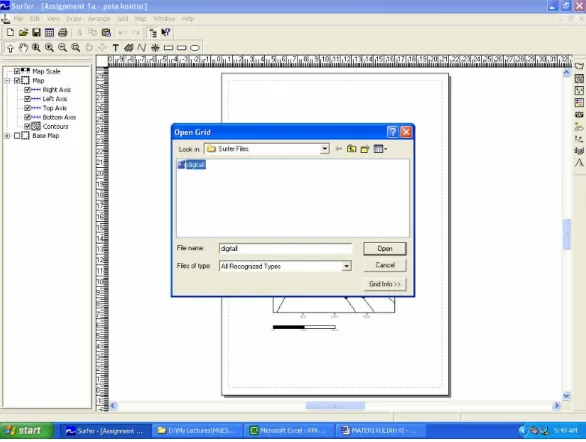Click the dialog's question mark help button
Viewport: 586px width, 442px height.
click(392, 132)
